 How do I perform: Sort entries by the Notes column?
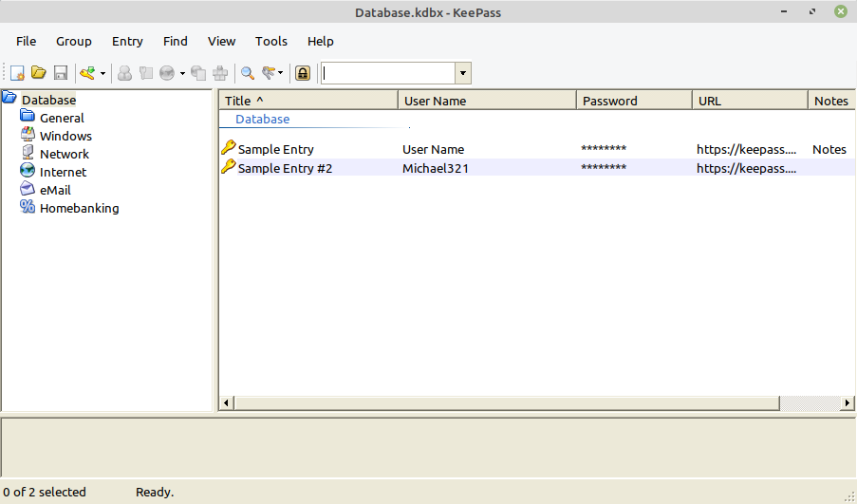(x=831, y=101)
